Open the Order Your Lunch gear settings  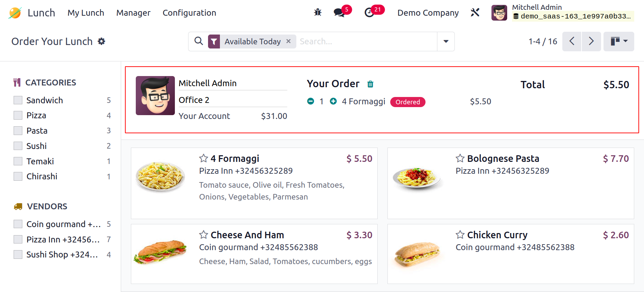pos(102,41)
